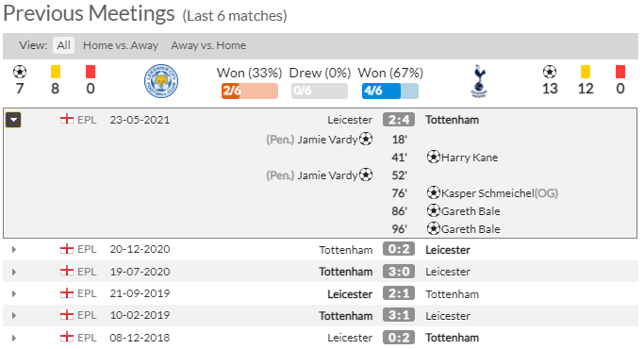Expand the 21-09-2019 match details
644x349 pixels.
pos(14,294)
